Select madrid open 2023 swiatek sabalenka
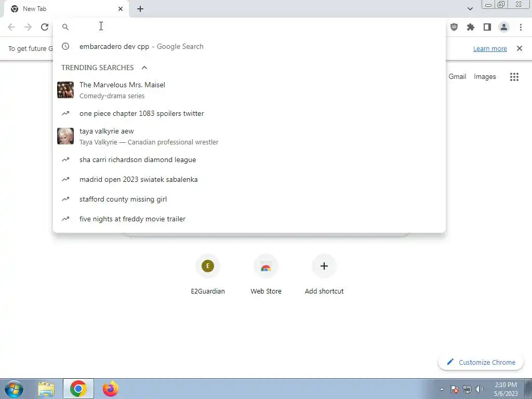Screen dimensions: 532x399 coord(249,179)
